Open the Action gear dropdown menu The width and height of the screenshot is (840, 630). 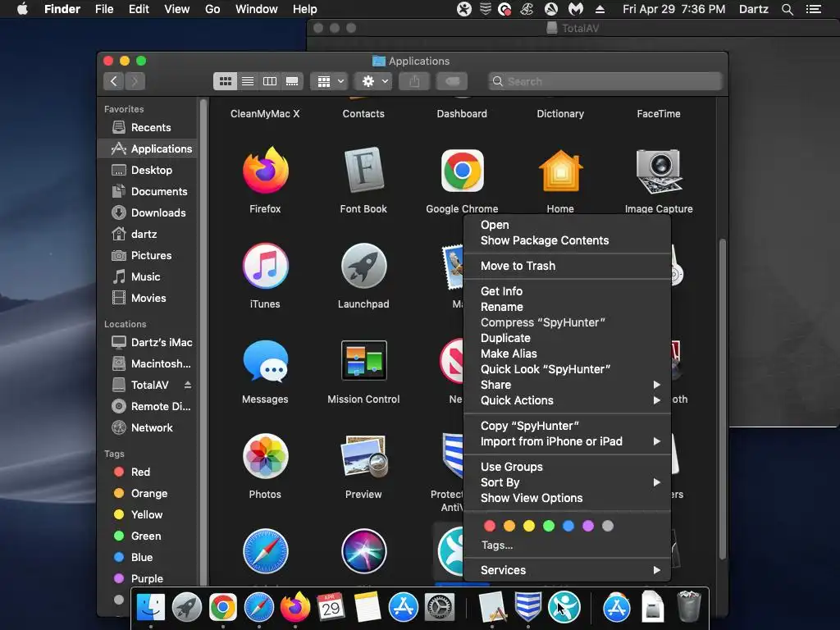pos(374,81)
